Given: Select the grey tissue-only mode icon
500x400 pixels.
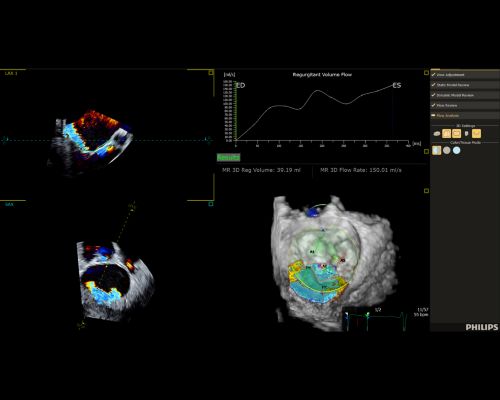Looking at the screenshot, I should point(447,150).
